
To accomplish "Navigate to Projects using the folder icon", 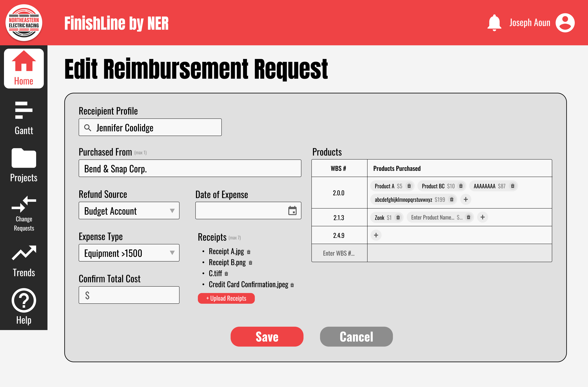I will point(23,164).
